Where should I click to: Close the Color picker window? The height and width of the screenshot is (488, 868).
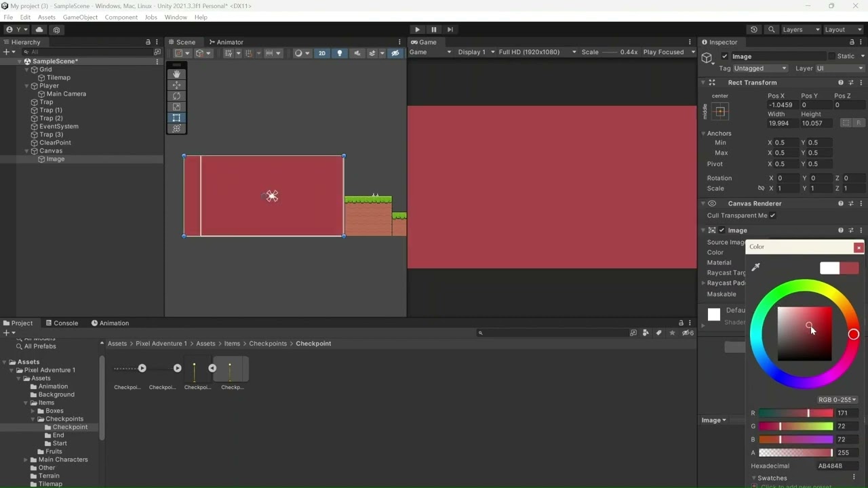[859, 247]
